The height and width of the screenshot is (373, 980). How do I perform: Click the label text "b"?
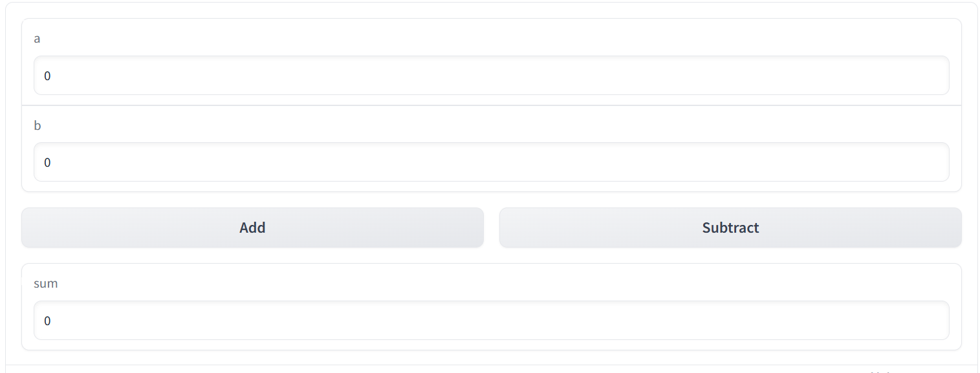coord(38,125)
